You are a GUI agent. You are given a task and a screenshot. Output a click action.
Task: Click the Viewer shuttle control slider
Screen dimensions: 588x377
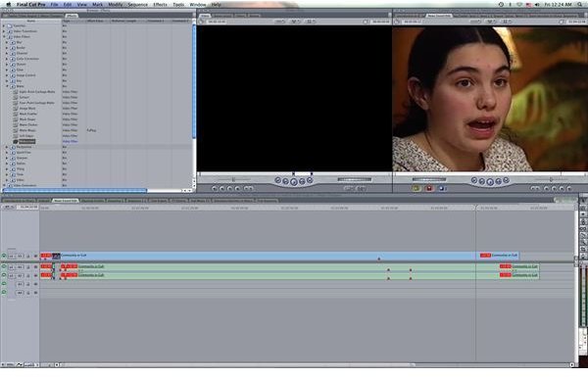pyautogui.click(x=233, y=180)
